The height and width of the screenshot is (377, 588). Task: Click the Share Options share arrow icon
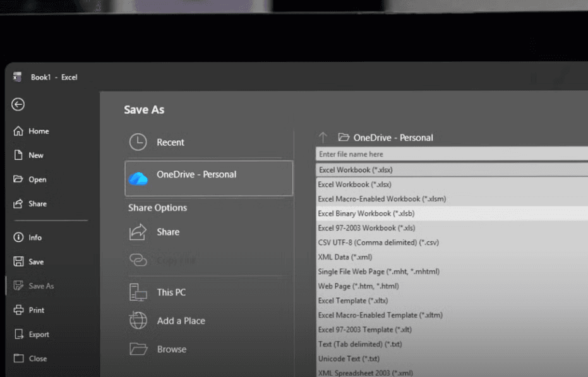pyautogui.click(x=138, y=232)
